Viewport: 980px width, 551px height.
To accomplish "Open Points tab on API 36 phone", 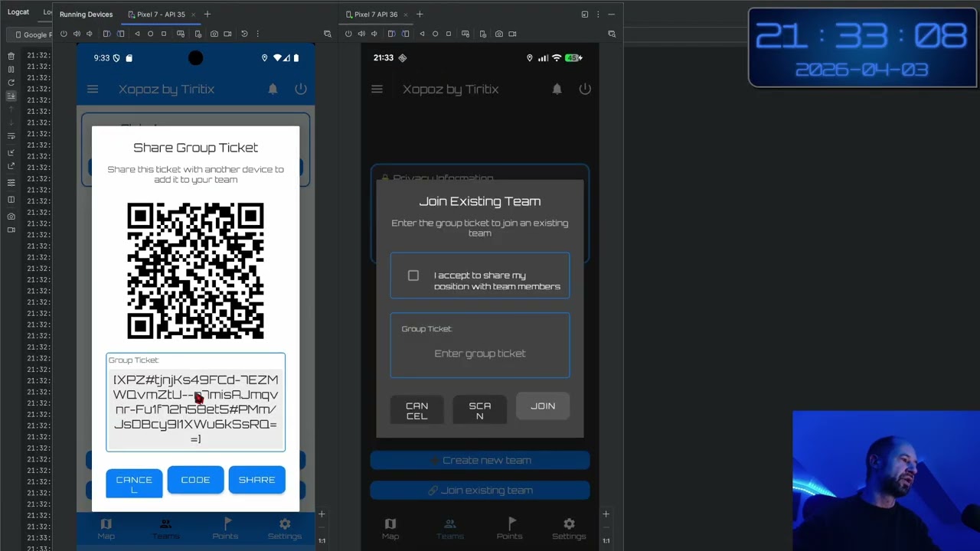I will click(x=509, y=529).
